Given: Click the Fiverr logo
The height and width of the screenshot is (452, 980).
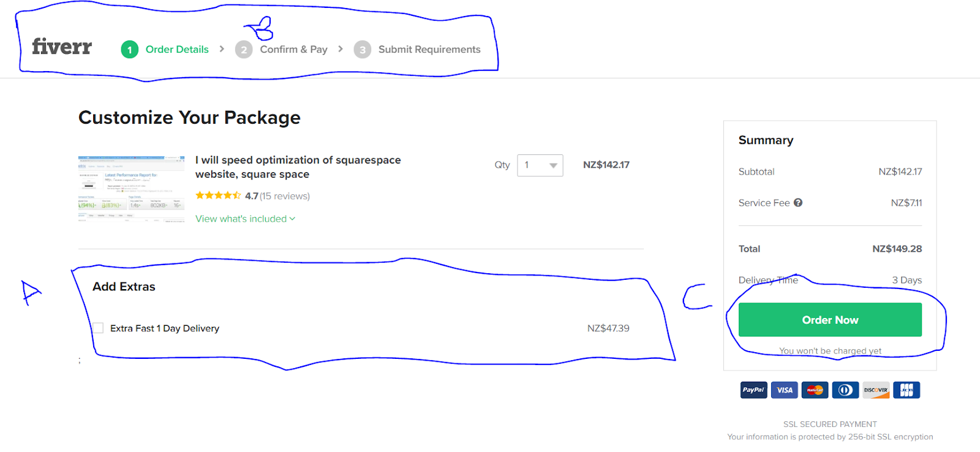Looking at the screenshot, I should pos(62,47).
